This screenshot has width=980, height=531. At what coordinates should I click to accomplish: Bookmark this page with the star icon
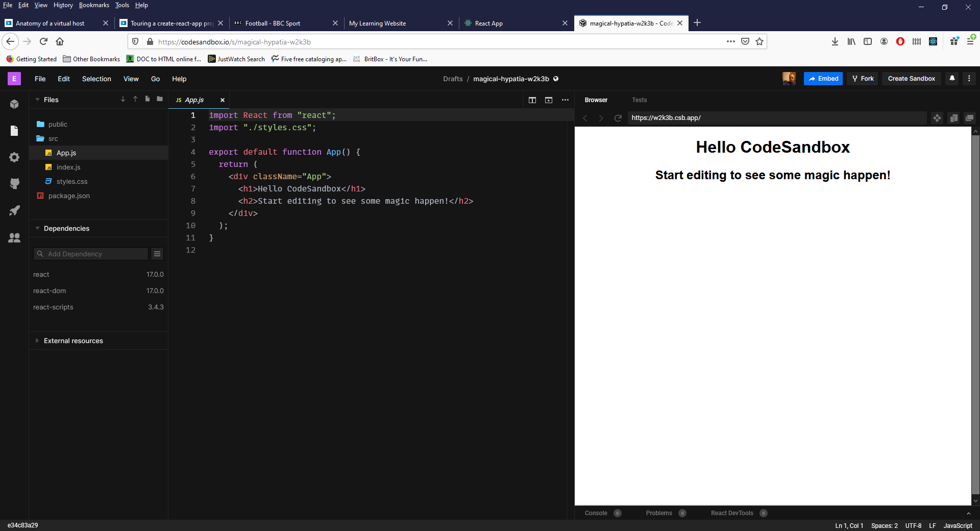click(x=759, y=41)
